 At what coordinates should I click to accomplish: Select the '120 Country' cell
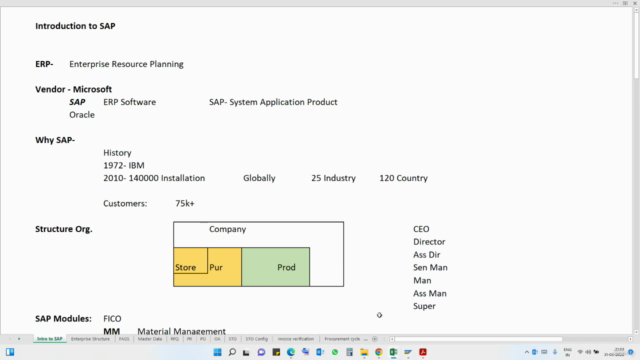[x=403, y=178]
